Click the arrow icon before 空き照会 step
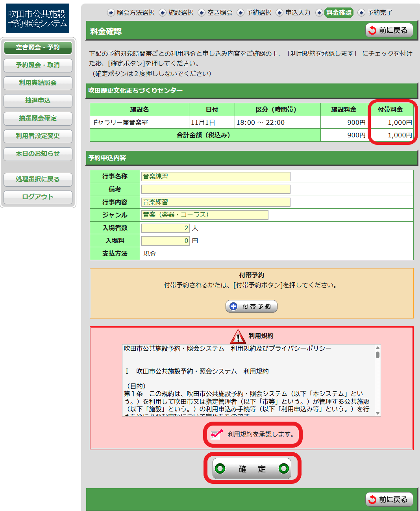This screenshot has width=420, height=511. click(202, 13)
